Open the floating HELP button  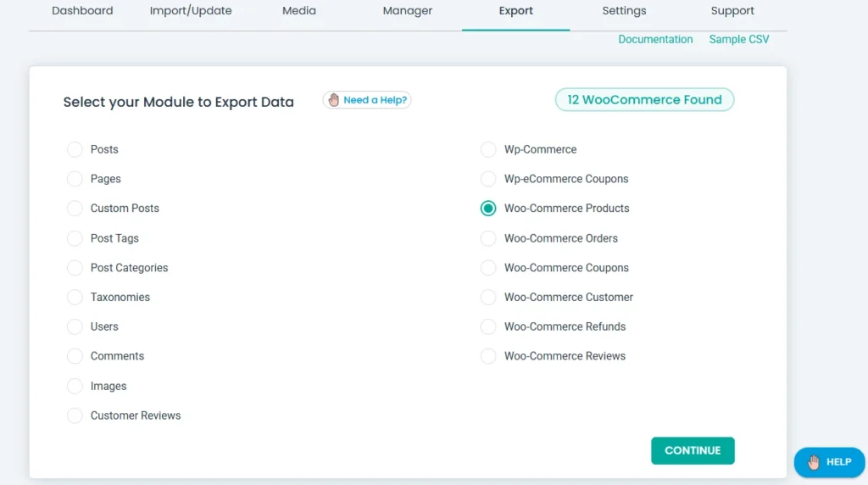(x=829, y=462)
